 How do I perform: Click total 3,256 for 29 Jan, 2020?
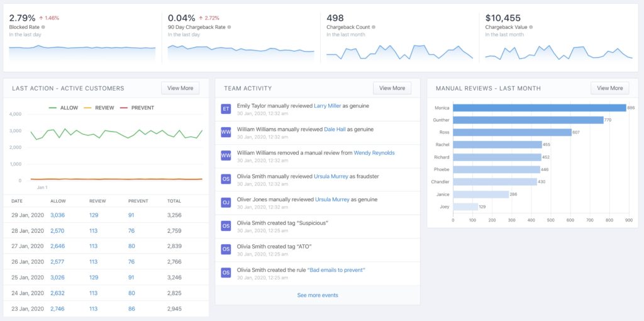pos(174,215)
